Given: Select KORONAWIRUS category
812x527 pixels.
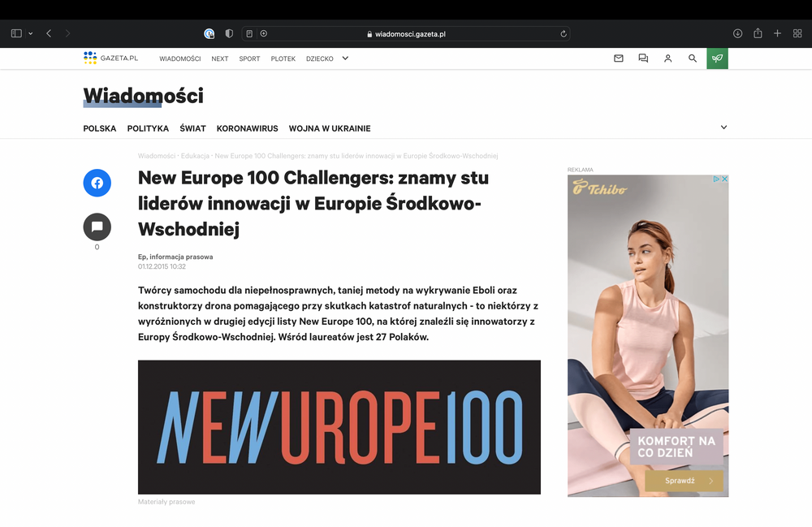Looking at the screenshot, I should pos(248,128).
